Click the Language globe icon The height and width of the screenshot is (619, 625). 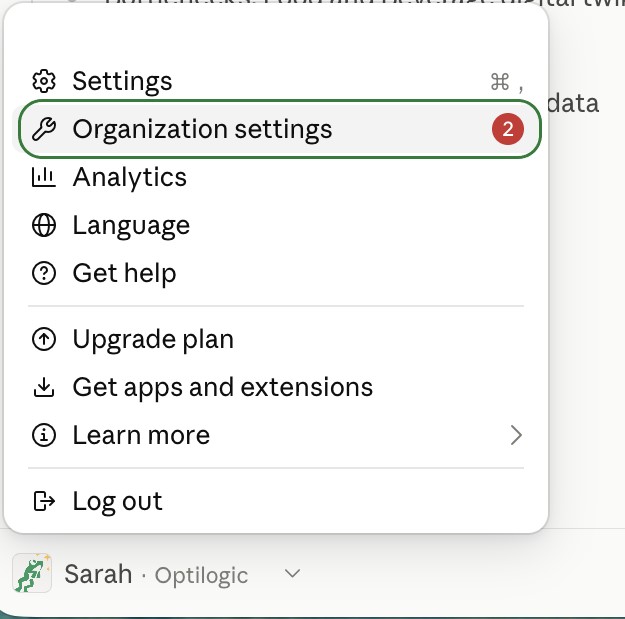pyautogui.click(x=44, y=225)
